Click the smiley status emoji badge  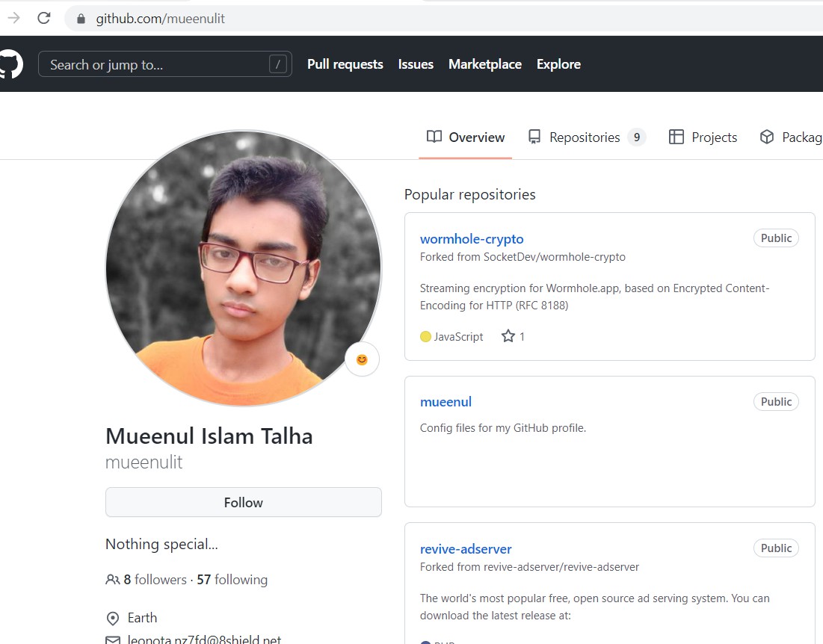pos(362,360)
